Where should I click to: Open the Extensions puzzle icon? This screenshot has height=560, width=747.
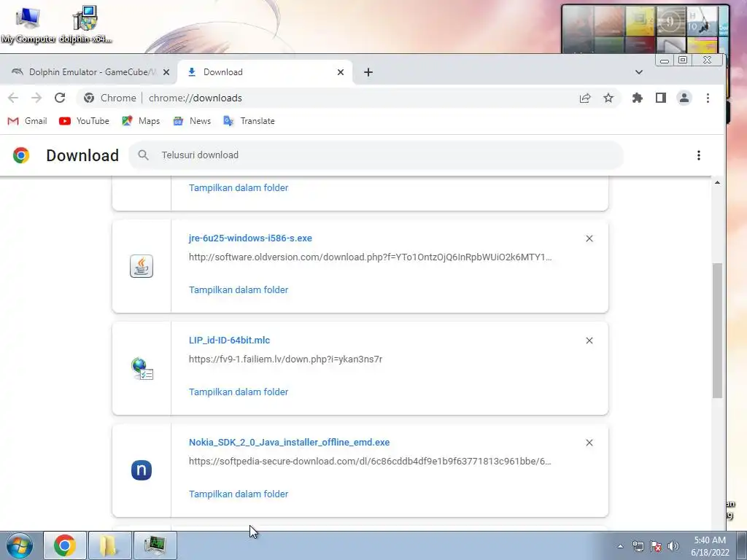click(637, 98)
